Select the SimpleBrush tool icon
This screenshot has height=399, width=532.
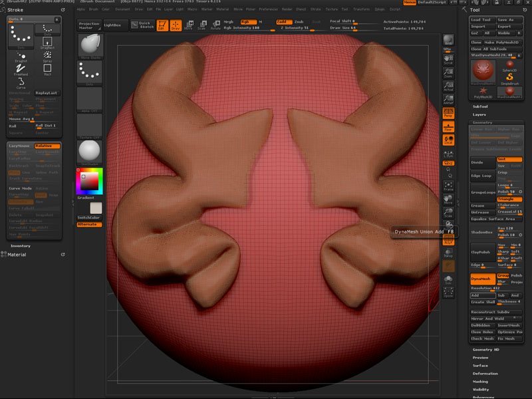pos(509,79)
